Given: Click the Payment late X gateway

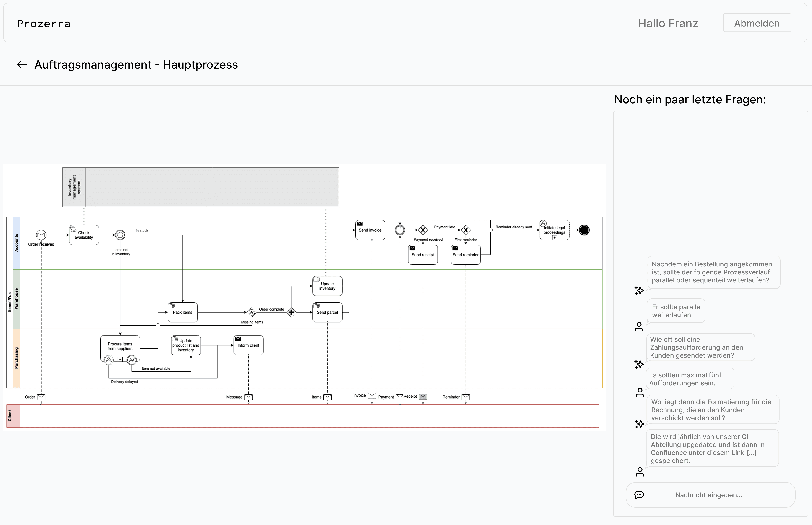Looking at the screenshot, I should tap(423, 230).
